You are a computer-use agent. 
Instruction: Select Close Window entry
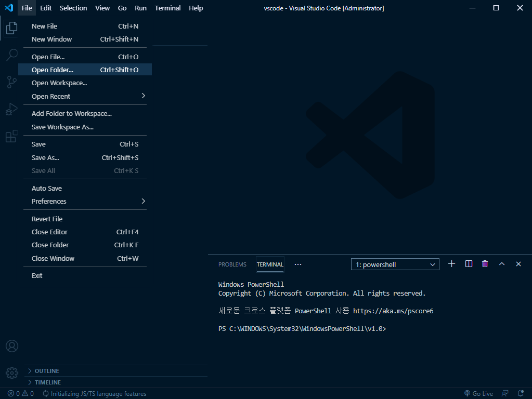[x=85, y=258]
